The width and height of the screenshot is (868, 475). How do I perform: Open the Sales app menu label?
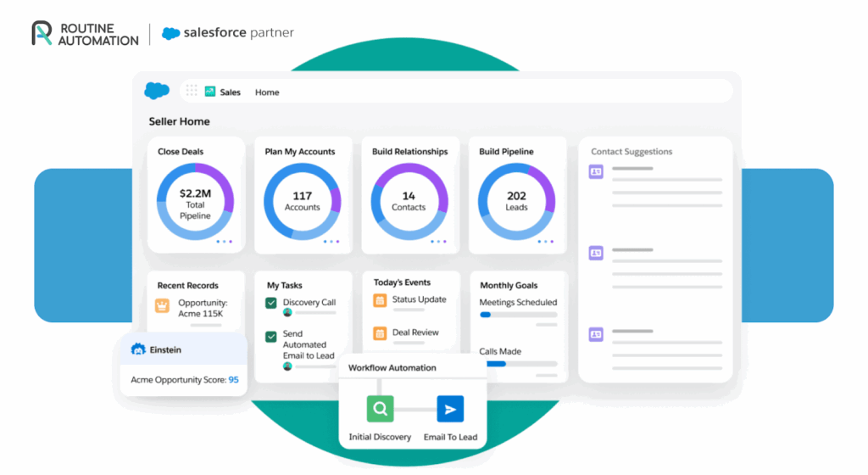pos(230,92)
